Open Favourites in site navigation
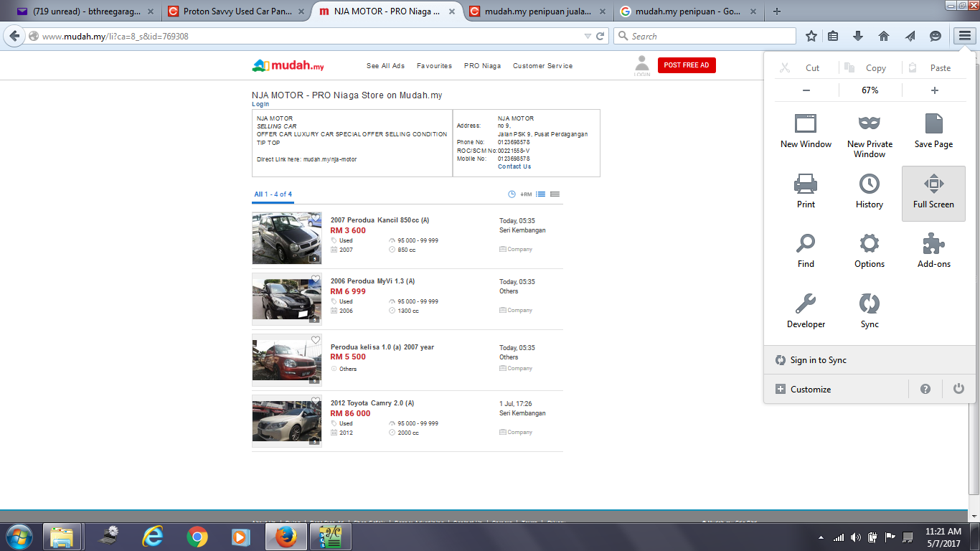The image size is (980, 551). click(434, 66)
